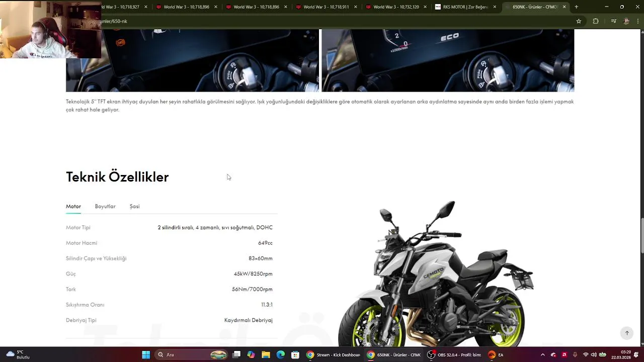Click the 83×60mm bore and stroke value
This screenshot has width=644, height=362.
[261, 258]
